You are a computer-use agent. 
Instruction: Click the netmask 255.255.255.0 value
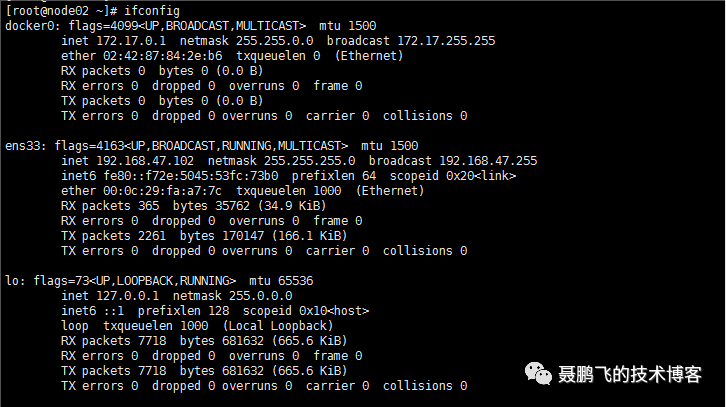click(x=309, y=161)
